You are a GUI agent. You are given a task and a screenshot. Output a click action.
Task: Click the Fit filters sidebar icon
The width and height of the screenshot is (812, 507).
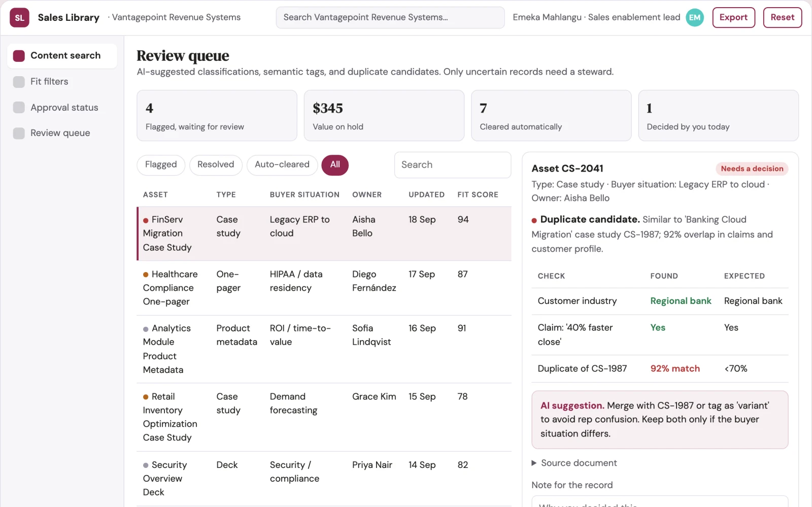point(19,82)
